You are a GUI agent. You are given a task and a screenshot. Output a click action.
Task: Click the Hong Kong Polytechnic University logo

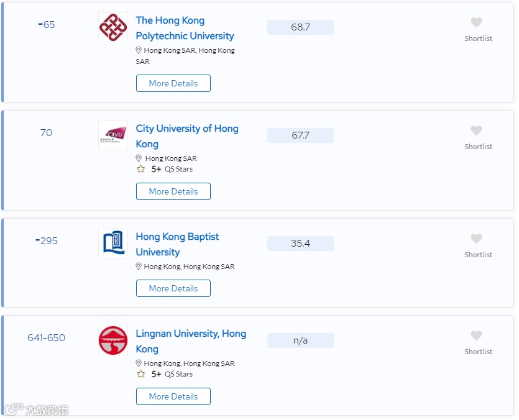pyautogui.click(x=113, y=27)
